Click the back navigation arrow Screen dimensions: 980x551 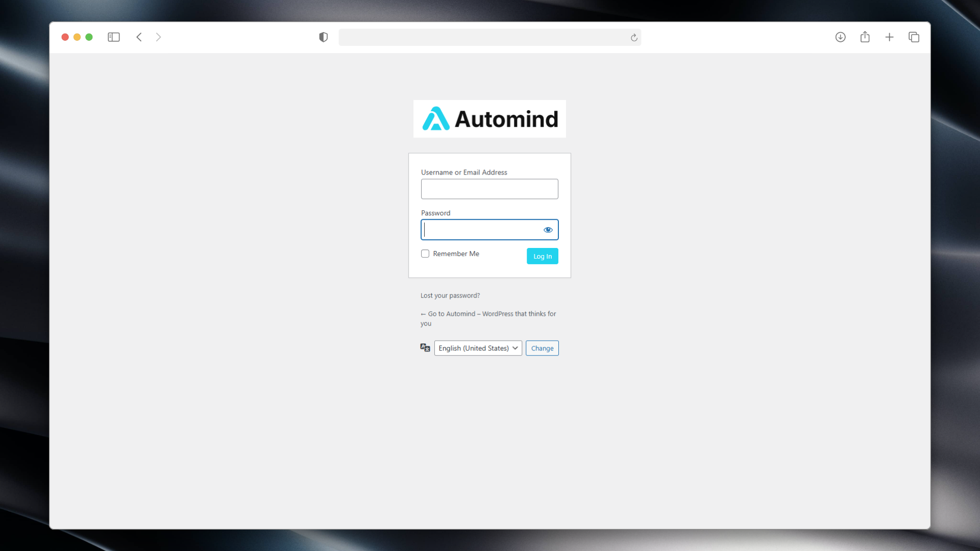139,37
